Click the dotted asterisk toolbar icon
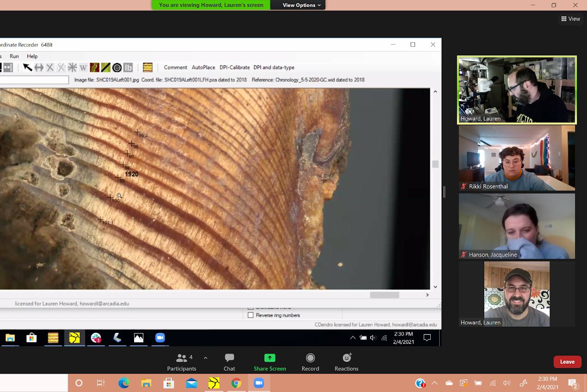Viewport: 587px width, 392px height. pos(61,68)
